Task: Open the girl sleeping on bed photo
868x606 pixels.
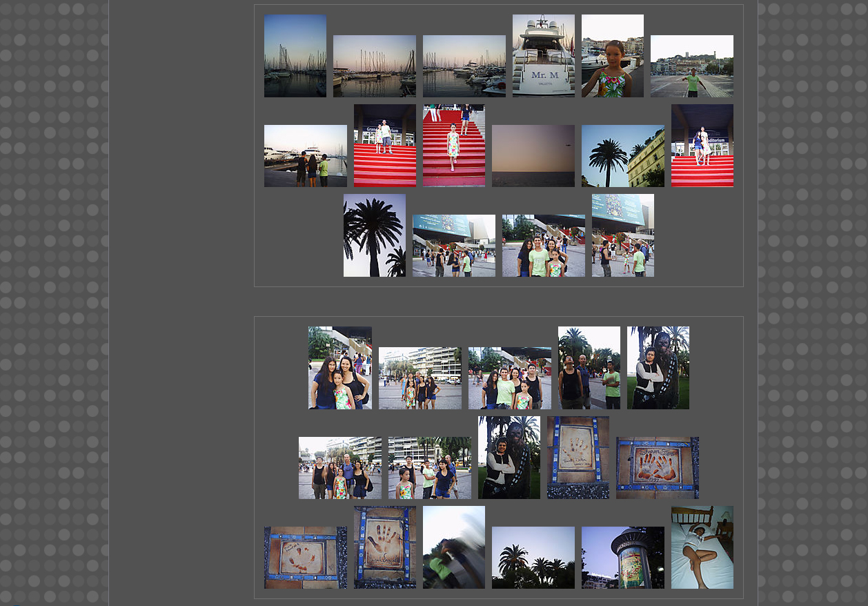Action: click(702, 547)
